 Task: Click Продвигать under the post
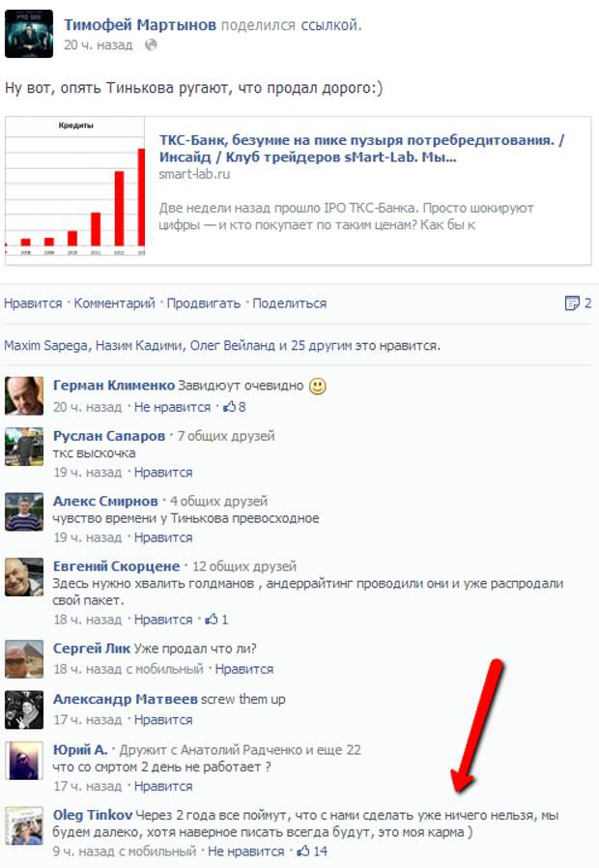click(204, 304)
